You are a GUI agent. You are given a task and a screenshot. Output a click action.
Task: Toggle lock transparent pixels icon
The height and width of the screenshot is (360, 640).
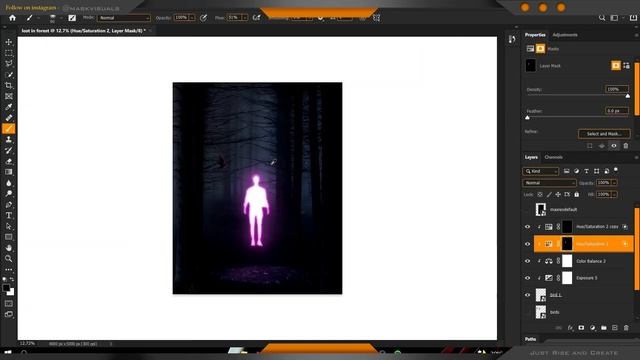[x=540, y=195]
